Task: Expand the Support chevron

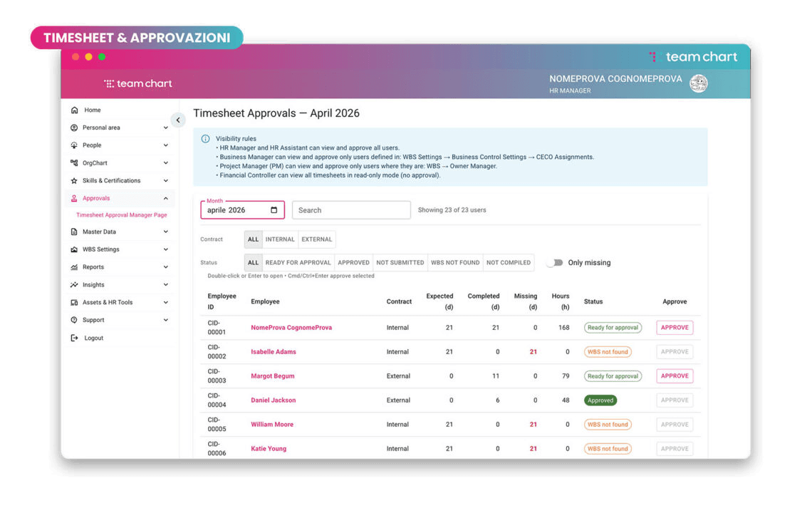Action: click(x=166, y=320)
